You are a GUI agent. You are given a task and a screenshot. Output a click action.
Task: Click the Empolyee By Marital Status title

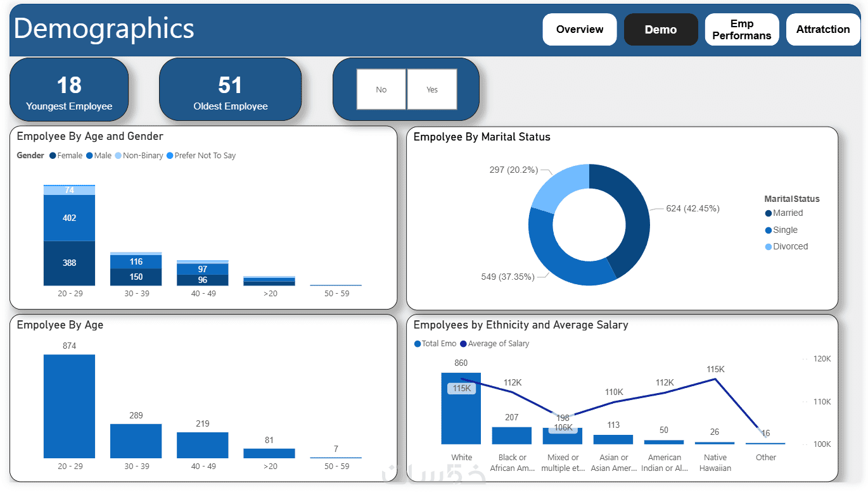[x=482, y=137]
